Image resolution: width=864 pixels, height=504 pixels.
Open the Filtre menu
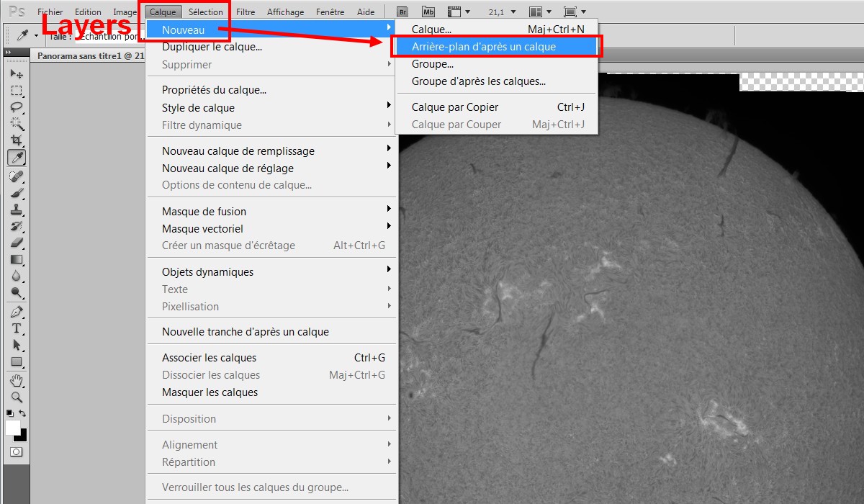click(246, 12)
